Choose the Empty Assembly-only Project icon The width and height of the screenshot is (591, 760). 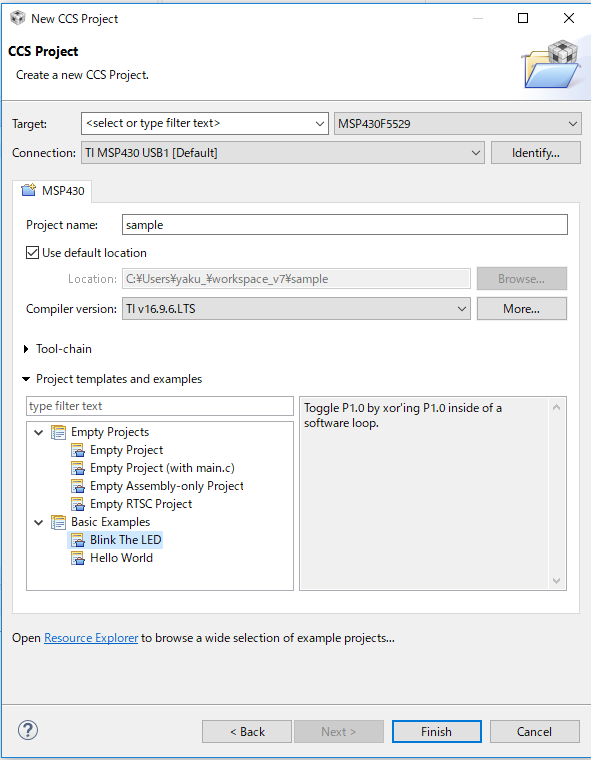pyautogui.click(x=78, y=486)
